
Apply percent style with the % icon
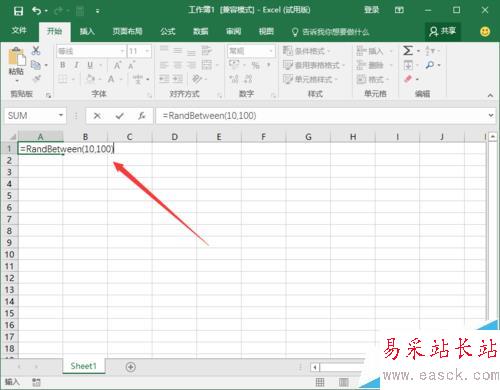[x=255, y=65]
